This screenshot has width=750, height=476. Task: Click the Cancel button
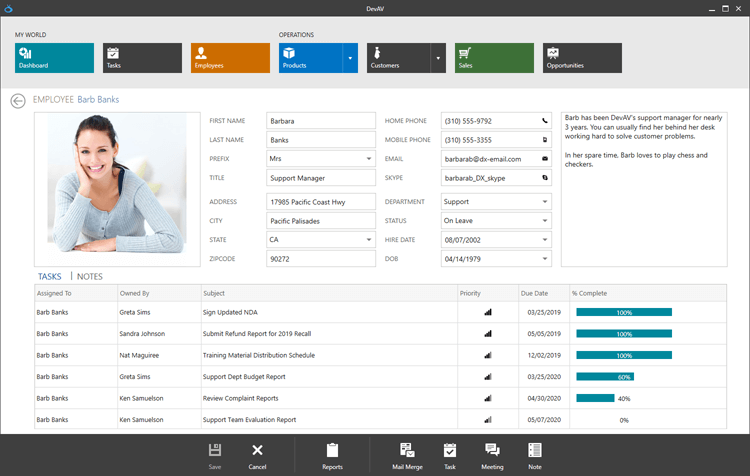coord(257,454)
